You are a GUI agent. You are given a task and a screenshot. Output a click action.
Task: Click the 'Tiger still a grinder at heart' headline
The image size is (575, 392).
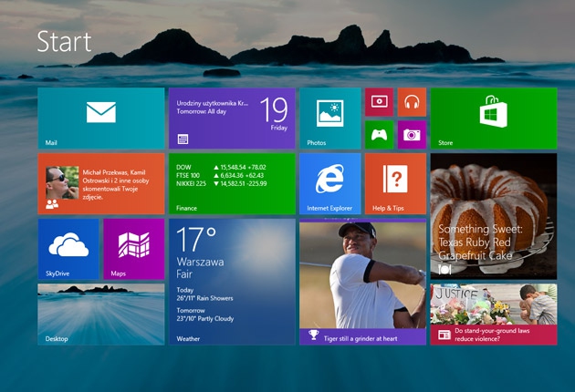point(361,338)
